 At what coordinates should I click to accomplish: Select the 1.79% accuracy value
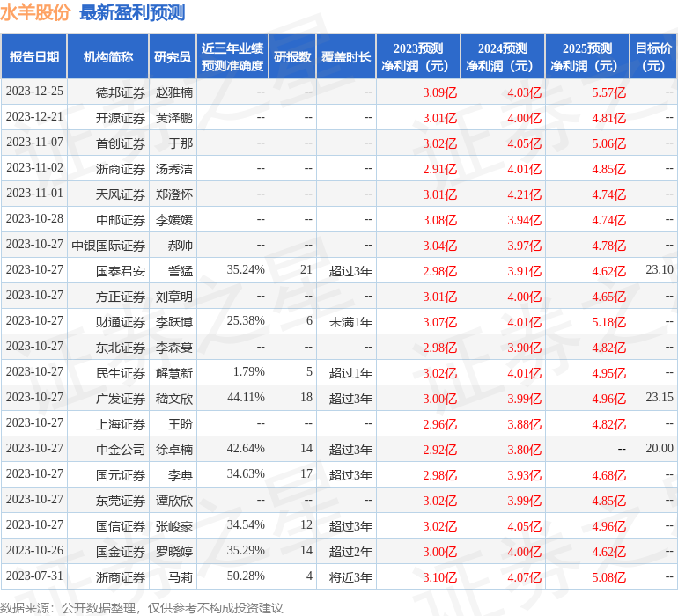click(248, 371)
